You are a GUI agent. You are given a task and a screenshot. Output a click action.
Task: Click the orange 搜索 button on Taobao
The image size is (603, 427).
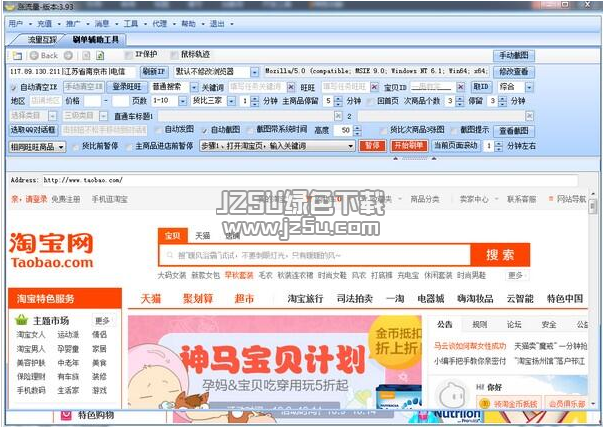pos(500,255)
